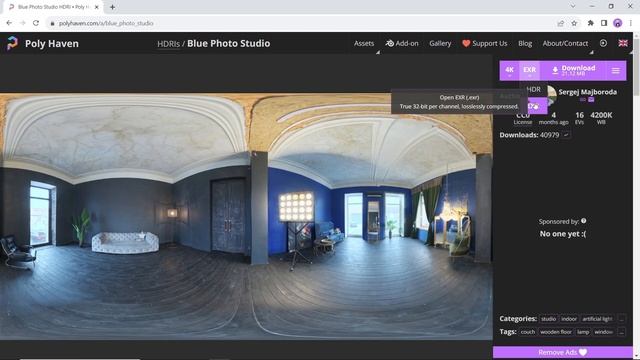
Task: Expand the EXR format dropdown
Action: point(529,71)
